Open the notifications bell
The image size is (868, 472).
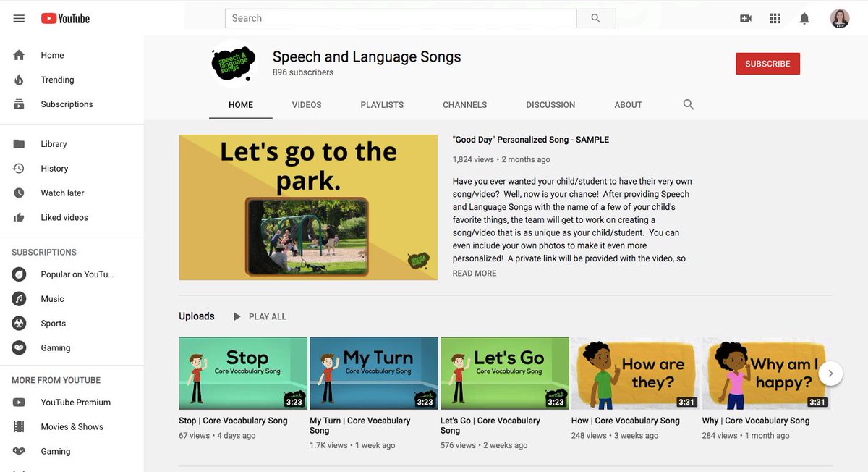(804, 19)
